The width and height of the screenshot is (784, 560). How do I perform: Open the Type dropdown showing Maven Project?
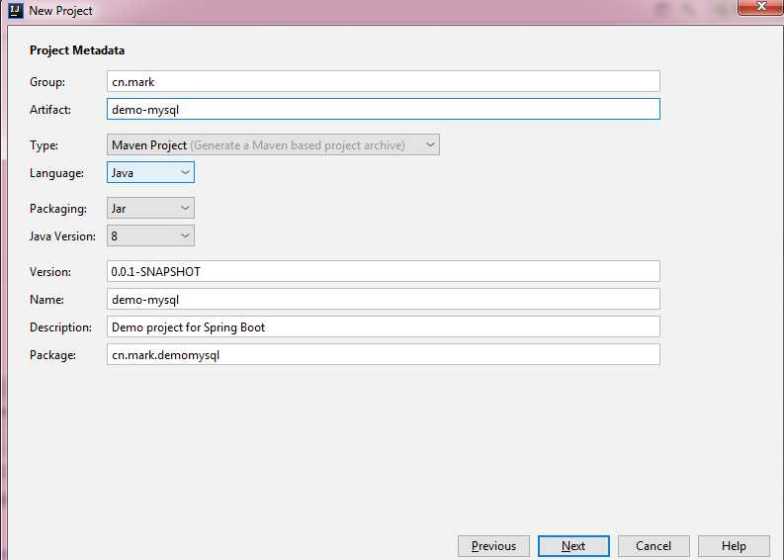[273, 145]
